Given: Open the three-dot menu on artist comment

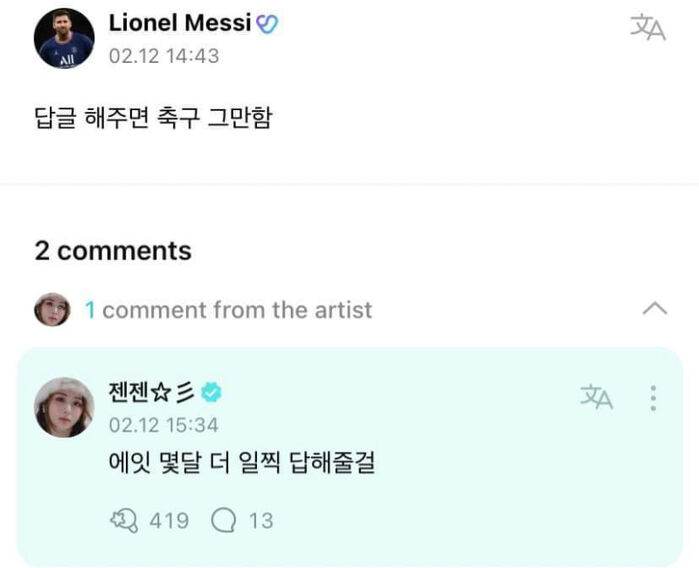Looking at the screenshot, I should (x=653, y=398).
